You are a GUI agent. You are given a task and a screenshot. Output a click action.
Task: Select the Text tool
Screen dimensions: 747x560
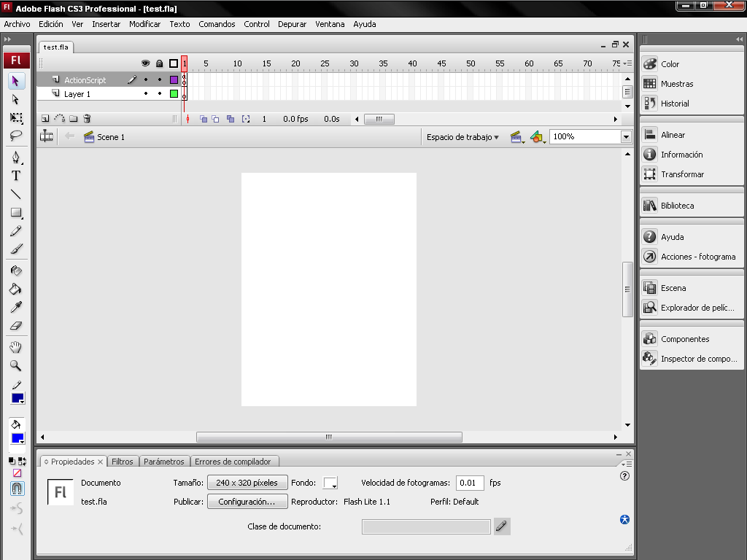point(16,176)
